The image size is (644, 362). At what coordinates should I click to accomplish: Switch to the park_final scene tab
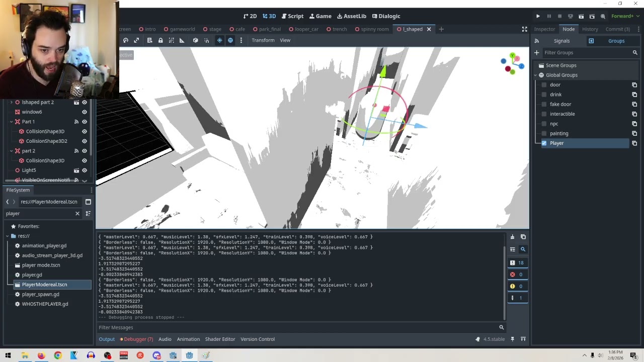[267, 29]
